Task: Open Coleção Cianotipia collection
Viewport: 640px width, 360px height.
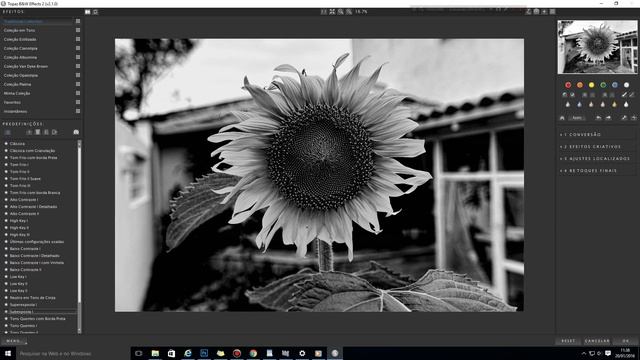Action: click(20, 48)
